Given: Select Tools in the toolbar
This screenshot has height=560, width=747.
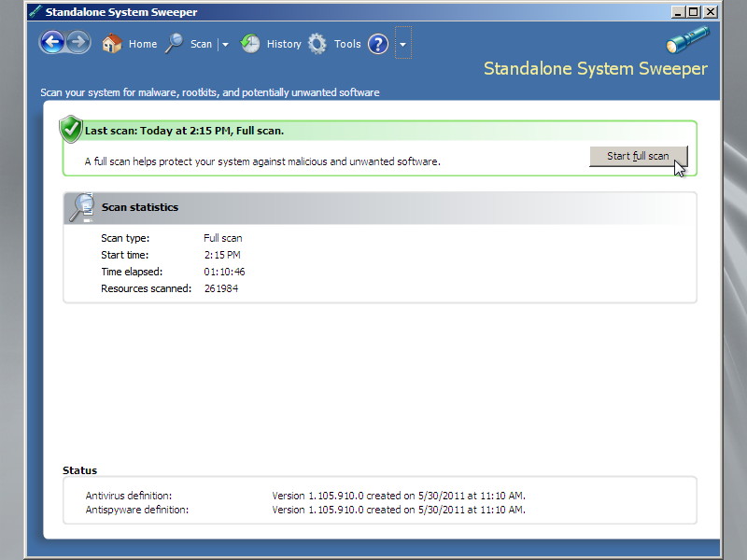Looking at the screenshot, I should click(346, 43).
